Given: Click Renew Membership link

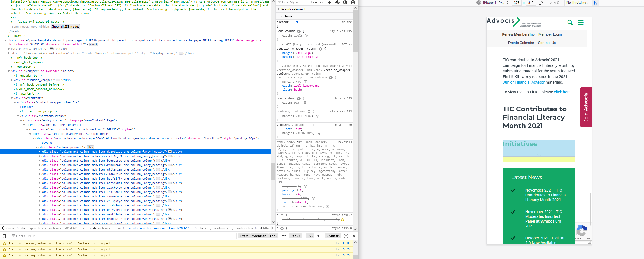Looking at the screenshot, I should click(x=518, y=34).
